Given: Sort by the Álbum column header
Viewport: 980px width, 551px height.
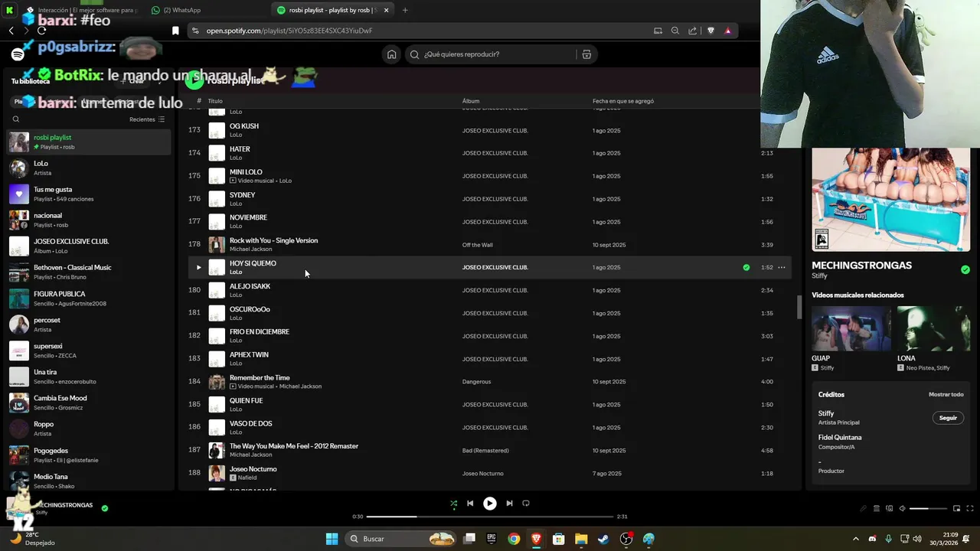Looking at the screenshot, I should coord(471,101).
